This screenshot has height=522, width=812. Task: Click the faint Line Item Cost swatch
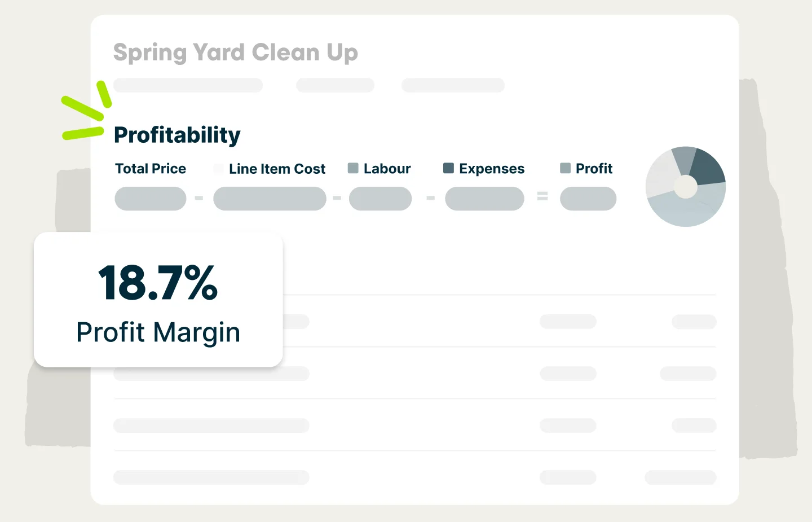coord(219,168)
